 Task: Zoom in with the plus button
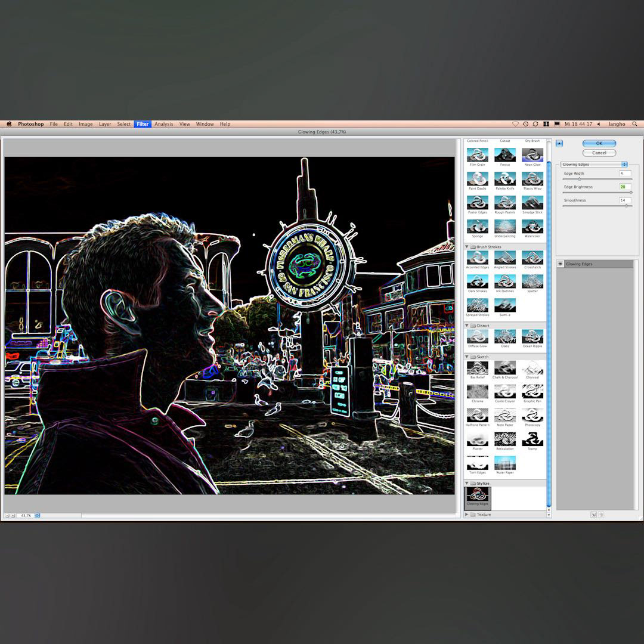coord(13,515)
